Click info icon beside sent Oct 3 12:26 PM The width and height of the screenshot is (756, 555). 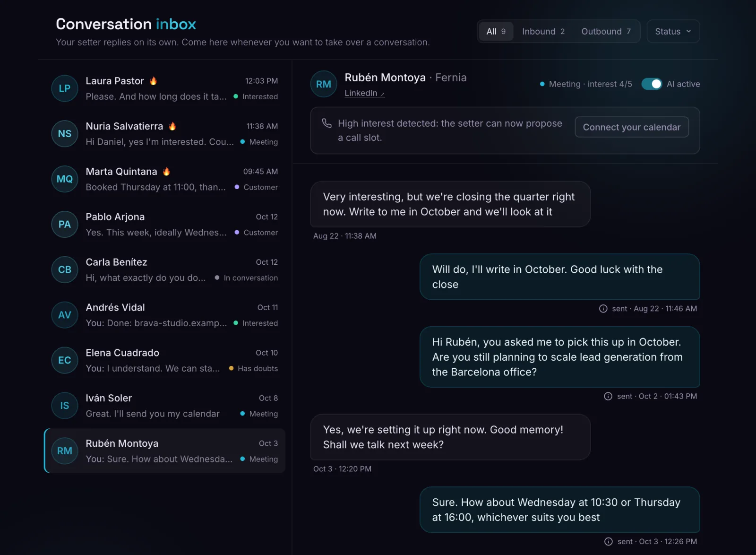(609, 542)
